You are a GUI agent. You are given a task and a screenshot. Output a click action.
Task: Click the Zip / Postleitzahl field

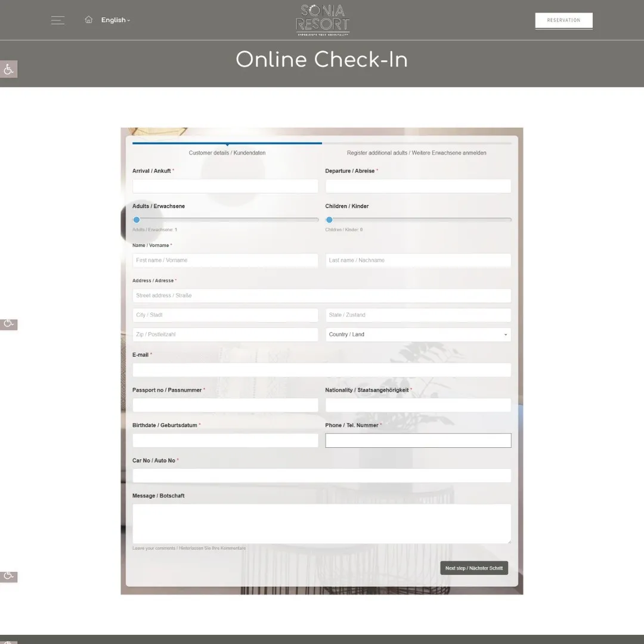coord(225,335)
